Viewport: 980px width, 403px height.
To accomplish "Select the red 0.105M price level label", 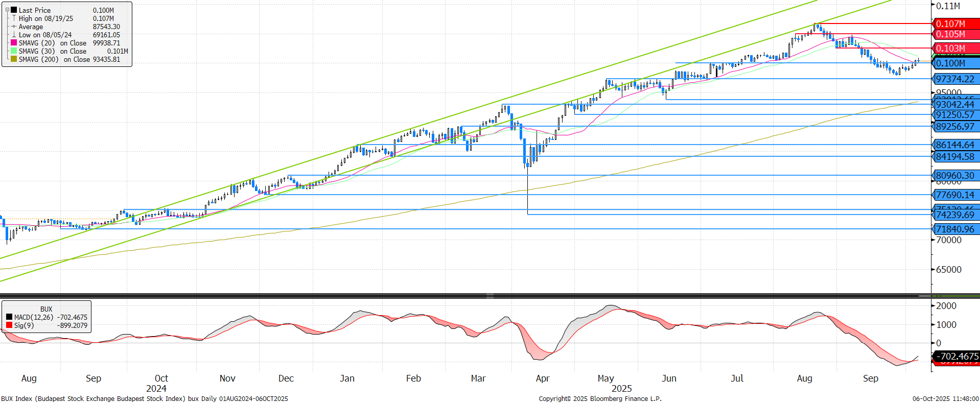I will [x=954, y=34].
